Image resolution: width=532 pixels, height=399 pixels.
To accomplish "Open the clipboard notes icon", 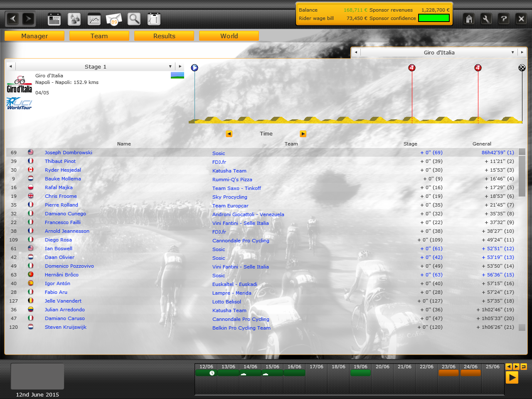I will pos(154,19).
